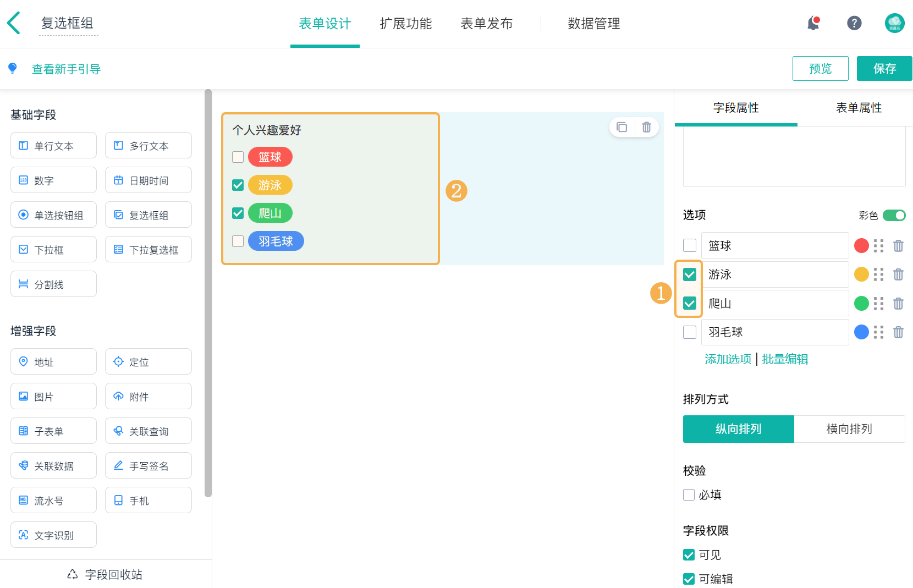Select 横向排列 layout
Screen dimensions: 913x588
tap(849, 429)
